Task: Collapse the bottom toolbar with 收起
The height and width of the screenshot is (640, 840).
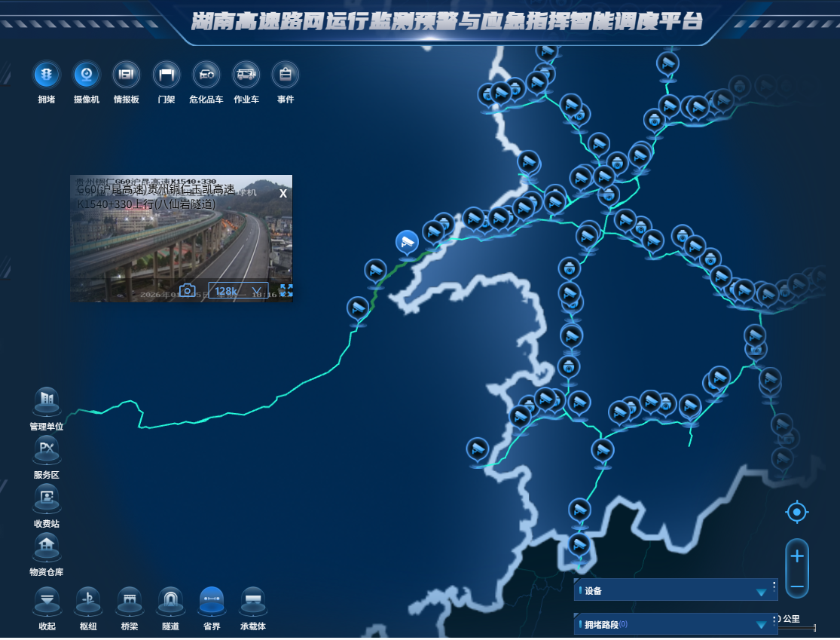Action: point(47,601)
